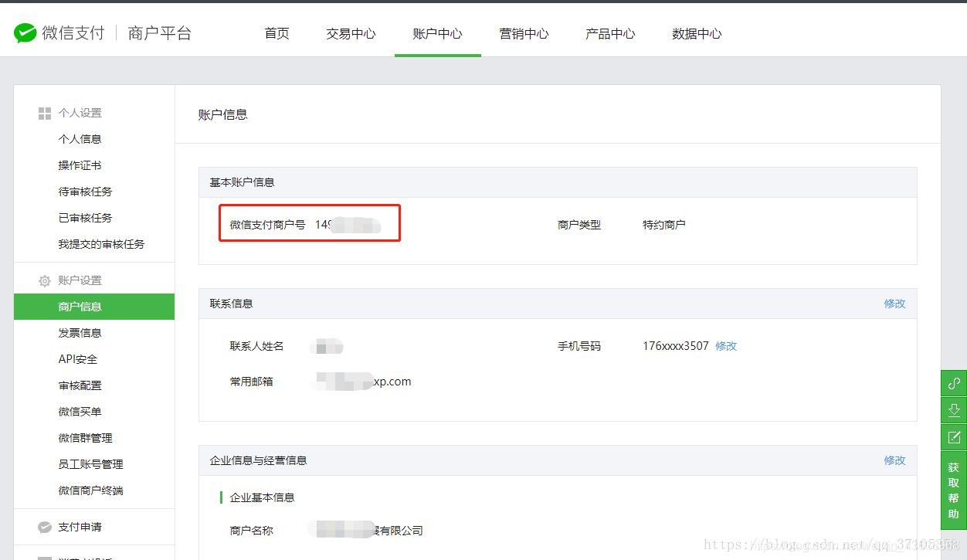Click 账户设置 section header

coord(80,280)
